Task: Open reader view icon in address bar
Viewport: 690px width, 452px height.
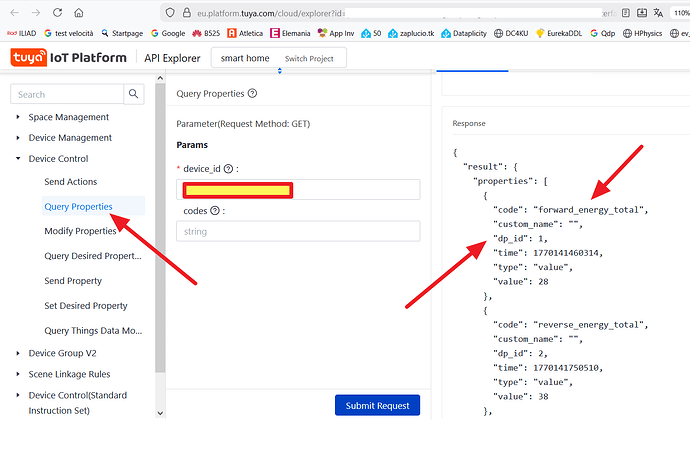Action: tap(626, 13)
